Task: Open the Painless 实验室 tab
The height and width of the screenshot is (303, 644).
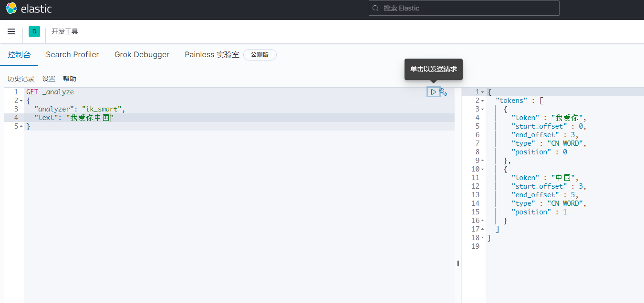Action: click(212, 54)
